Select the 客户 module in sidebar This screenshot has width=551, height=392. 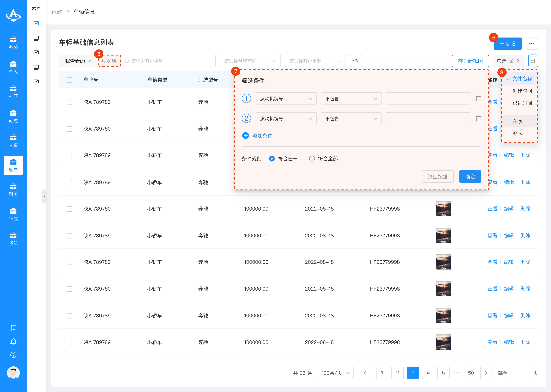(13, 165)
